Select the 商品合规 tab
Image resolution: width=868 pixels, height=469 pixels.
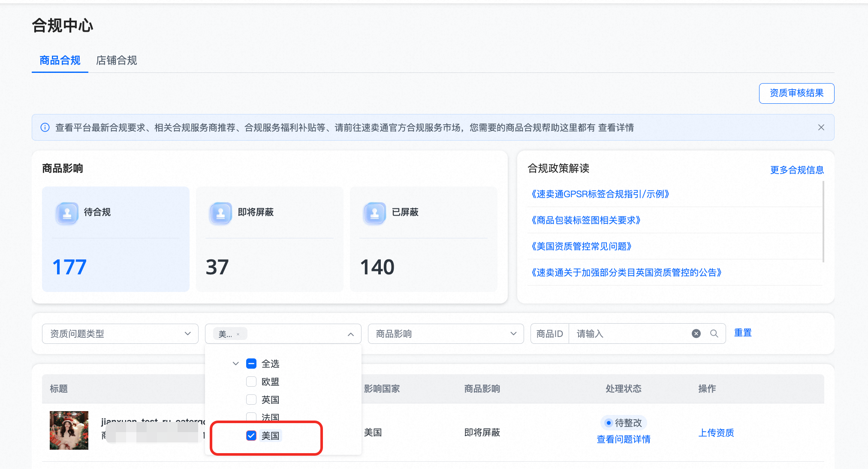tap(60, 60)
